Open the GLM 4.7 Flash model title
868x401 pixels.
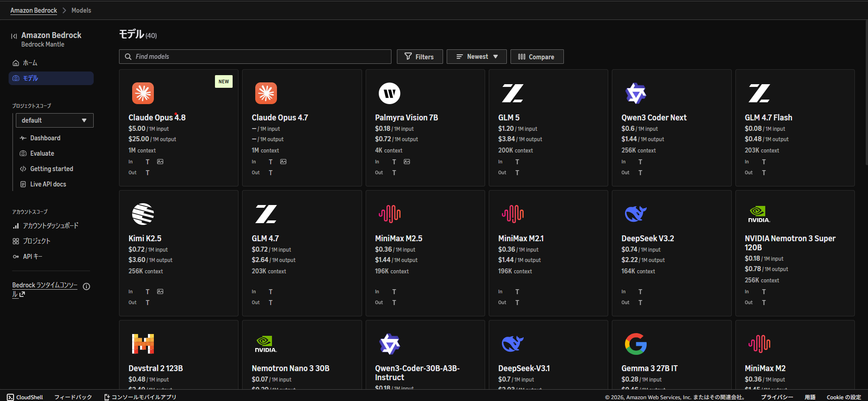768,118
